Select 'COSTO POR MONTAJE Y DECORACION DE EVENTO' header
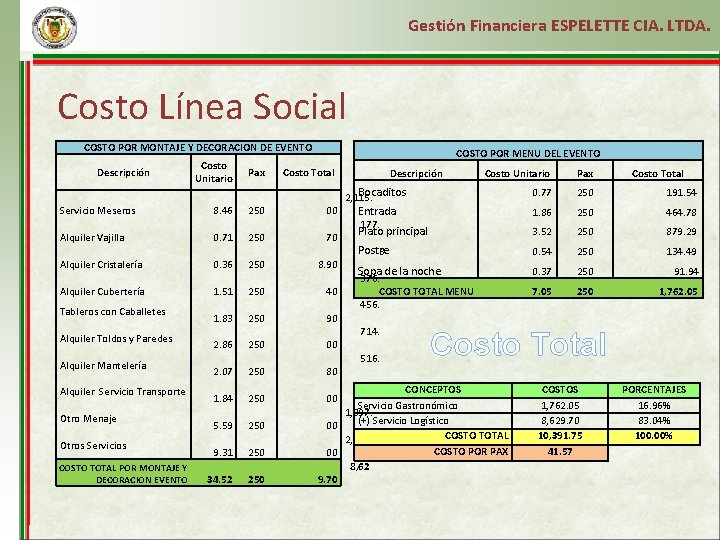Viewport: 720px width, 540px height. pyautogui.click(x=198, y=147)
